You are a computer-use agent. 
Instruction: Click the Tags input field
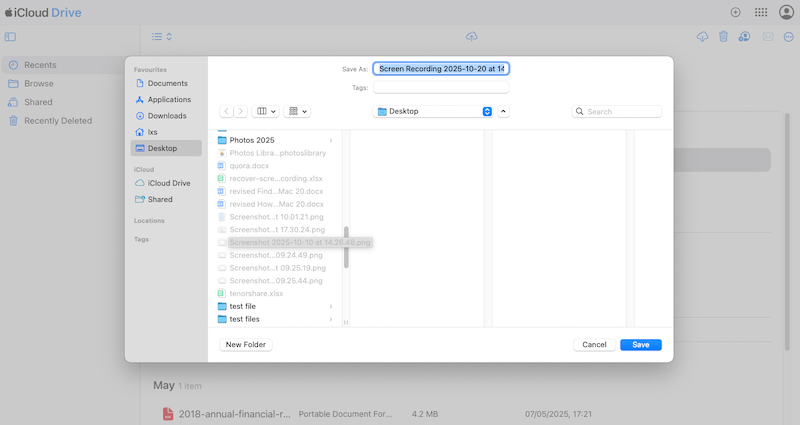point(441,88)
